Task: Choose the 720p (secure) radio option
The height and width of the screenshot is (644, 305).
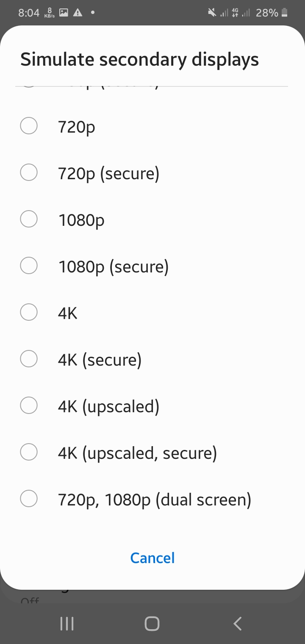Action: pyautogui.click(x=29, y=172)
